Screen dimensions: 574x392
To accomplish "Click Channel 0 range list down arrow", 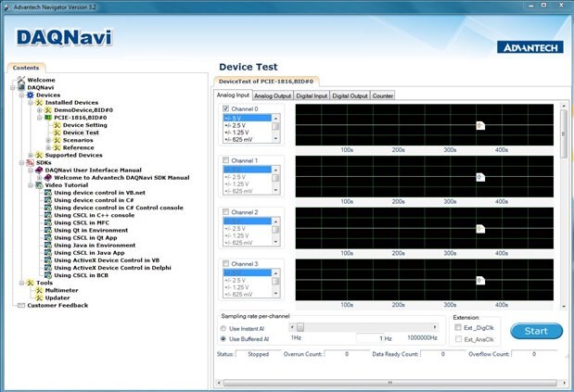I will pos(275,139).
